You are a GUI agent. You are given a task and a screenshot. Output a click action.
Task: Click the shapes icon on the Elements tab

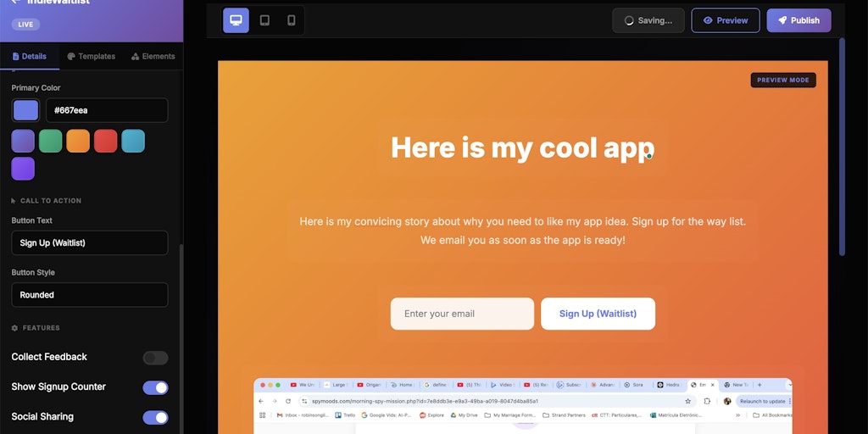click(x=136, y=57)
